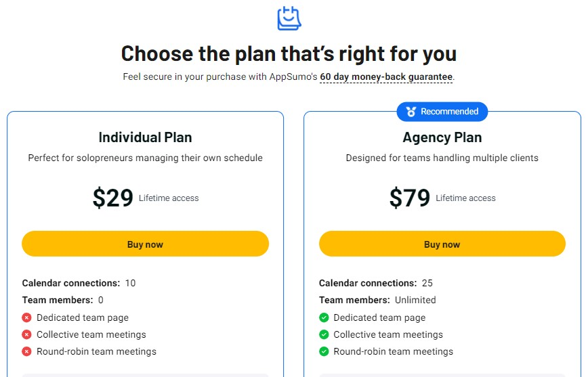Select the Individual Plan heading
The image size is (588, 377).
click(145, 137)
